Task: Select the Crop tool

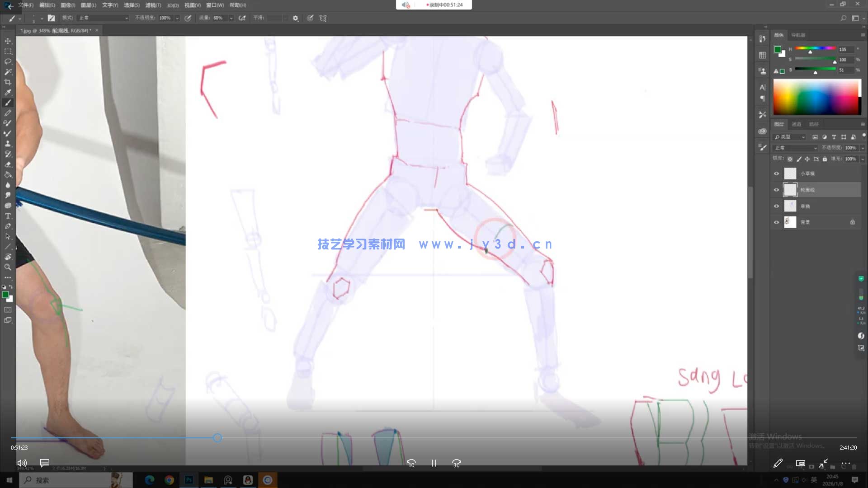Action: [x=8, y=82]
